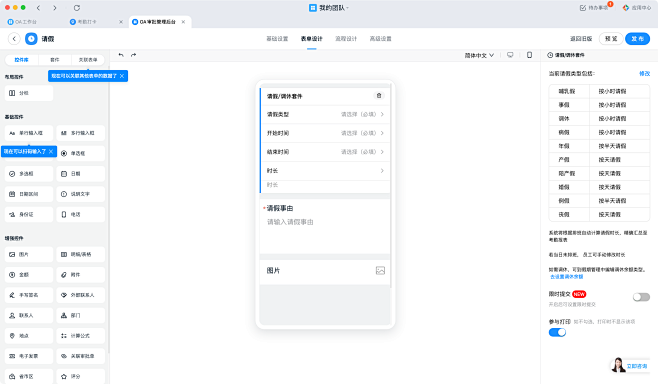Add the 附件 attachment widget
The image size is (658, 384).
coord(81,274)
